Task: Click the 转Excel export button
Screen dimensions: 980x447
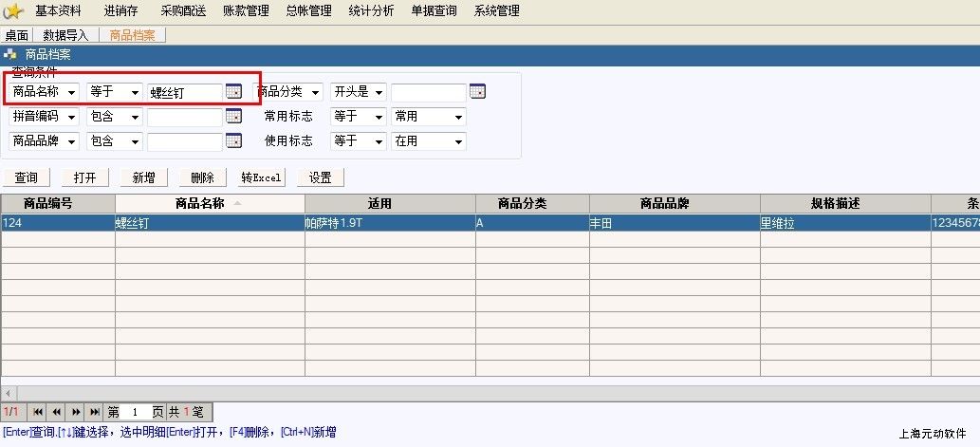Action: [262, 177]
